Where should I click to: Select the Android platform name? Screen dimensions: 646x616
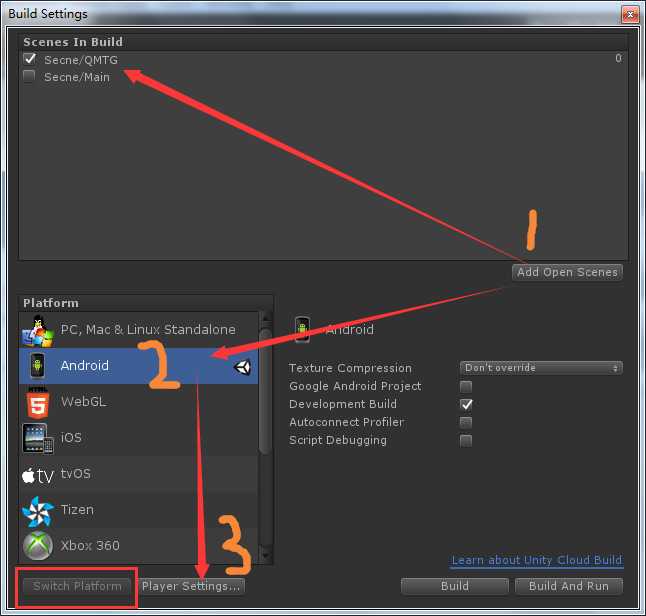coord(84,365)
